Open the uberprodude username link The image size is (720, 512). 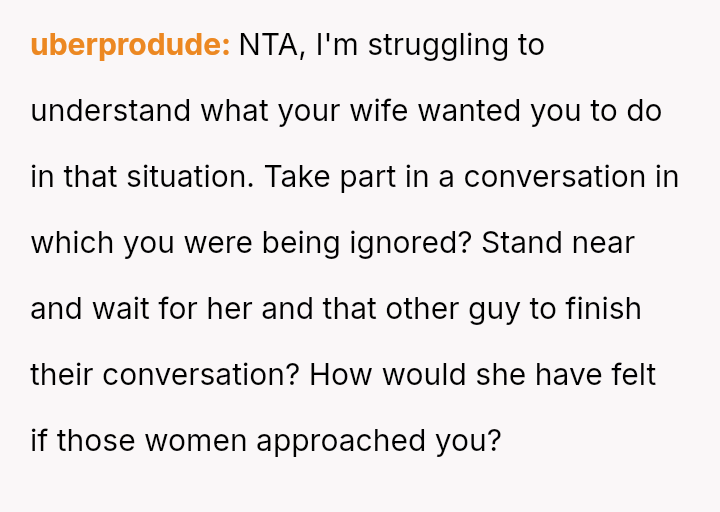(130, 45)
